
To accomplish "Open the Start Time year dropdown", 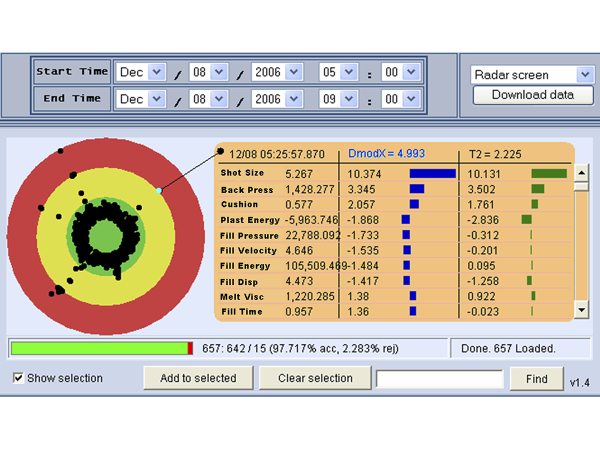I will (x=277, y=72).
